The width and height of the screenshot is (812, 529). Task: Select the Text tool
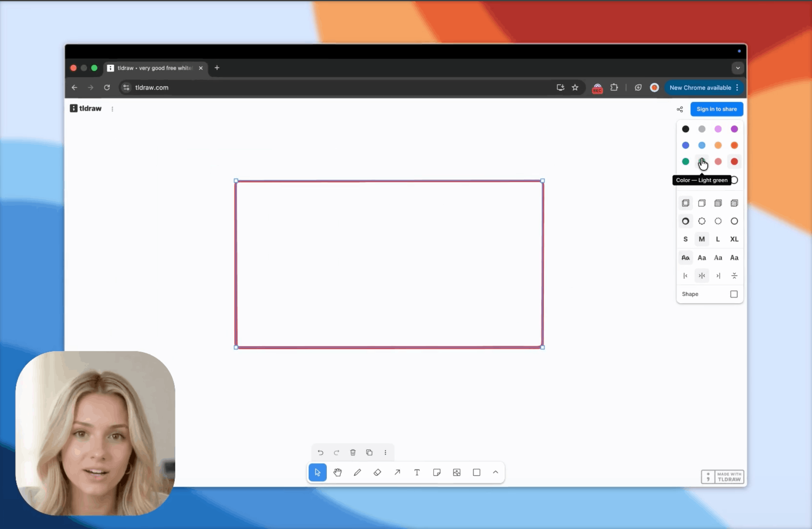[417, 472]
